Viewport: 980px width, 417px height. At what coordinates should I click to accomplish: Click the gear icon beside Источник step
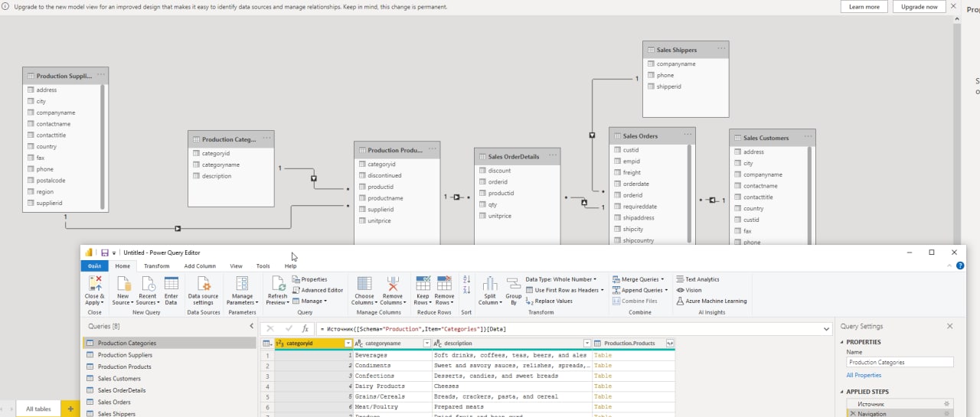pos(947,403)
